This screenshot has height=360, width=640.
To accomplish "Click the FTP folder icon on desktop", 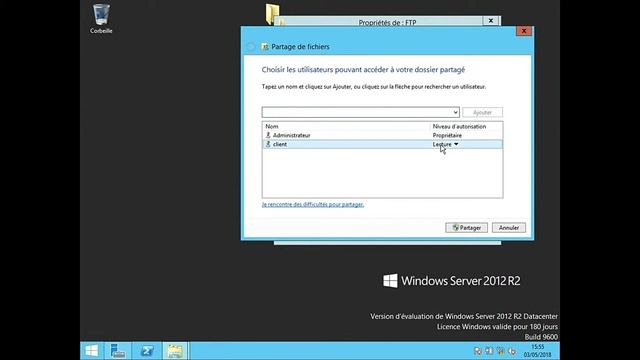I will pos(272,14).
